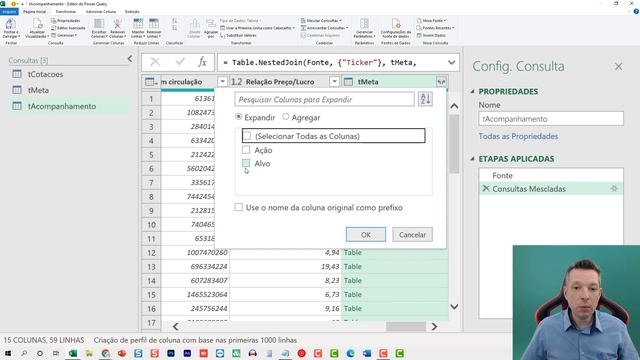Delete the Consultas Mescladas step with X icon
640x360 pixels.
click(x=486, y=189)
